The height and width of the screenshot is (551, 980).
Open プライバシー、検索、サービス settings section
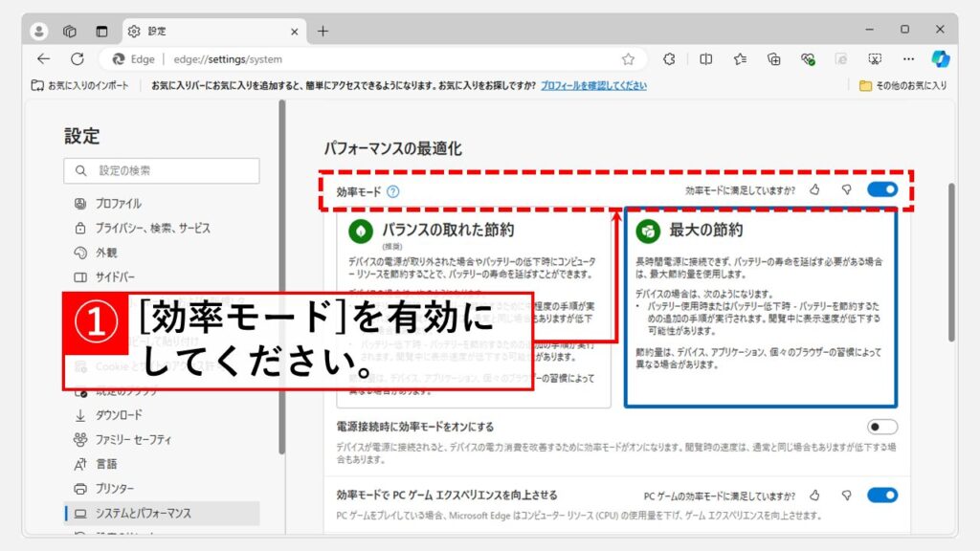[x=152, y=229]
